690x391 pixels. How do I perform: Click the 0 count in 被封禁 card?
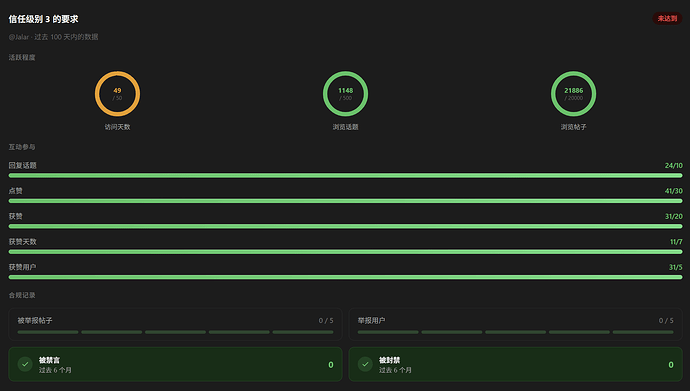pyautogui.click(x=671, y=365)
